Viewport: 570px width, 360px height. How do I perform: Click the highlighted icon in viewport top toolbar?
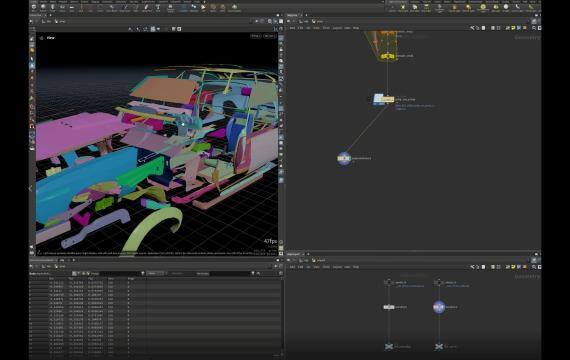[153, 29]
